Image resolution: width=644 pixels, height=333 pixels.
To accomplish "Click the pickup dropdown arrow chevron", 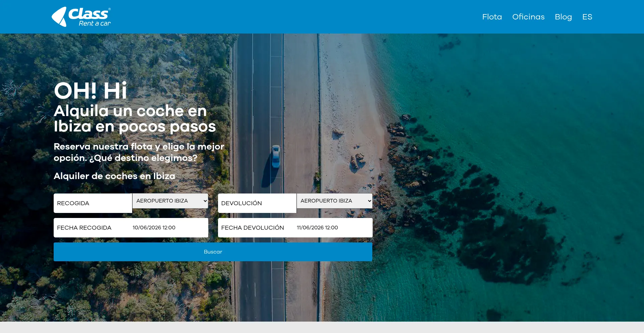I will point(205,201).
